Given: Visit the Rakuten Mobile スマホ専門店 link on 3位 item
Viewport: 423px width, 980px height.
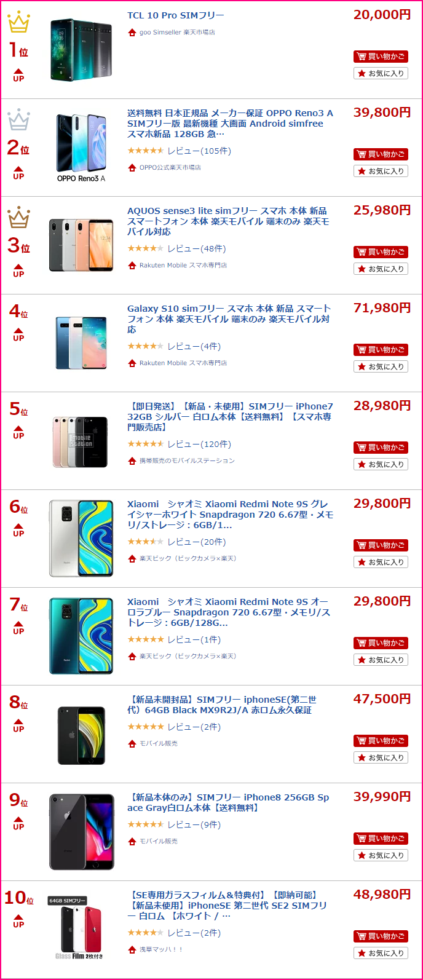Looking at the screenshot, I should pyautogui.click(x=183, y=265).
